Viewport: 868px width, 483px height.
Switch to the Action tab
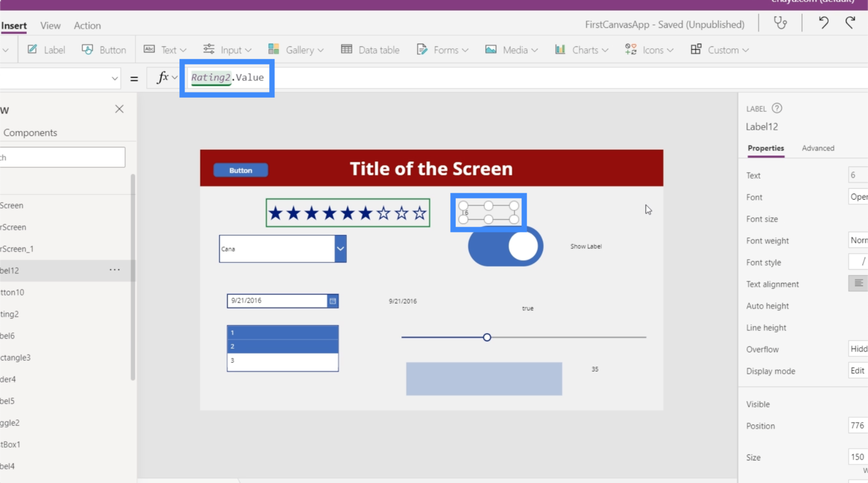click(87, 25)
